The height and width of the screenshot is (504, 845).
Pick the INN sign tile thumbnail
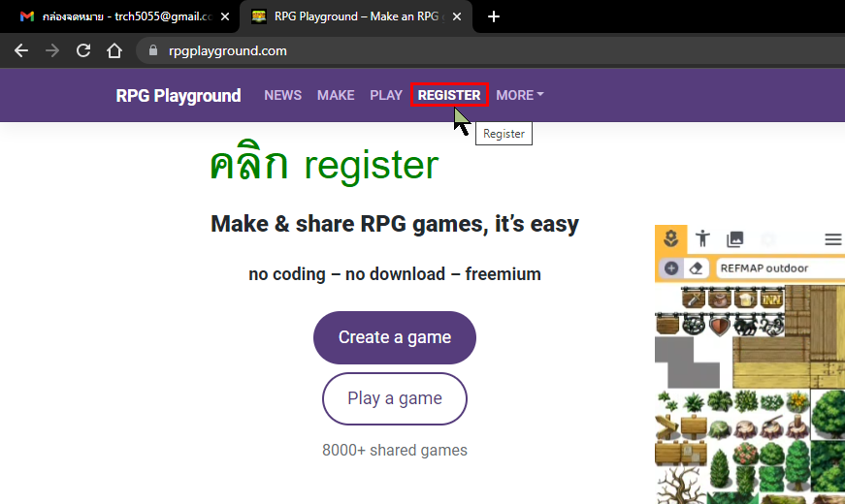pyautogui.click(x=771, y=298)
